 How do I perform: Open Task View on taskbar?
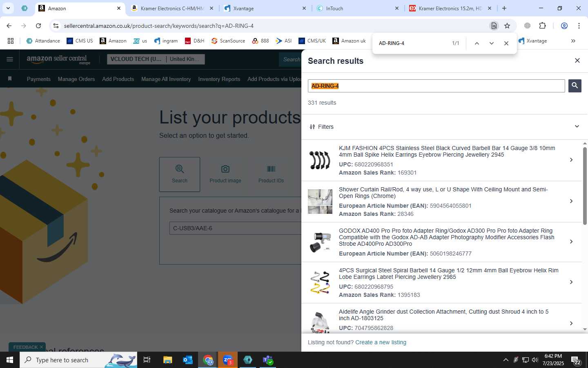point(147,360)
